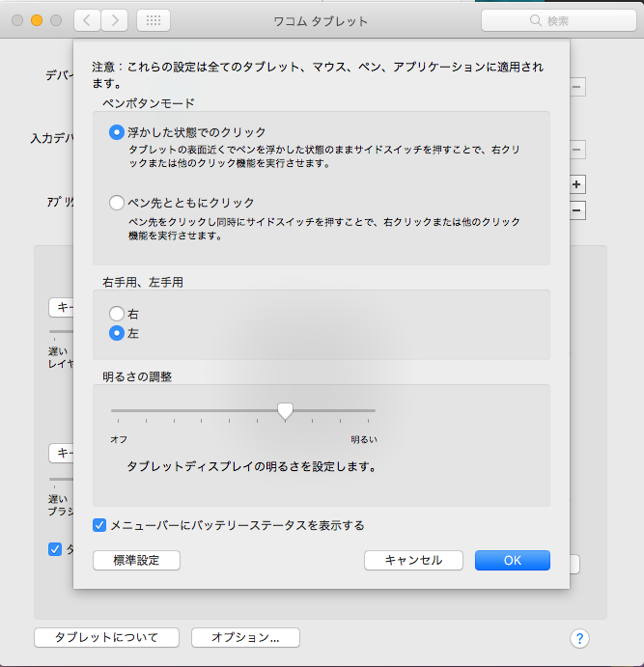Viewport: 644px width, 667px height.
Task: Click the 検索 search field
Action: [557, 20]
